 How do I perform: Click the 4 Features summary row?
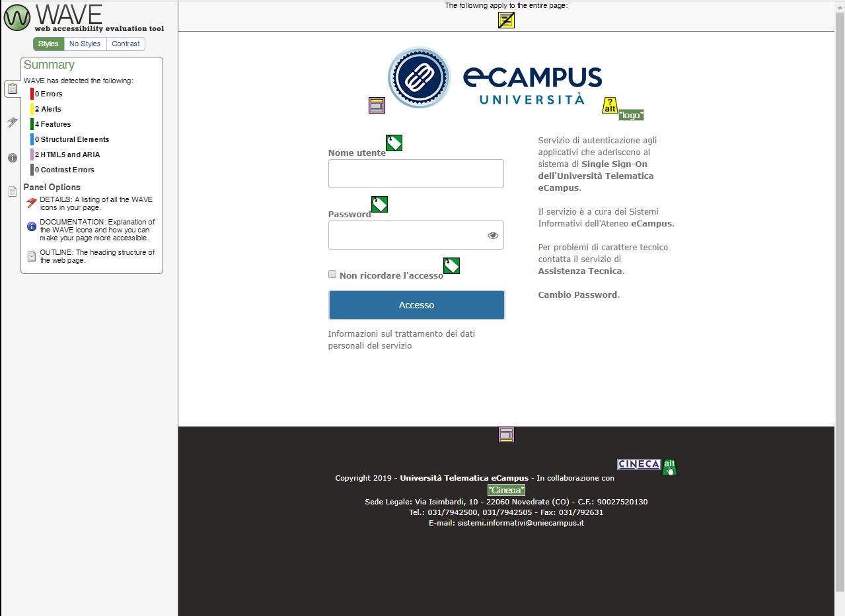click(52, 124)
